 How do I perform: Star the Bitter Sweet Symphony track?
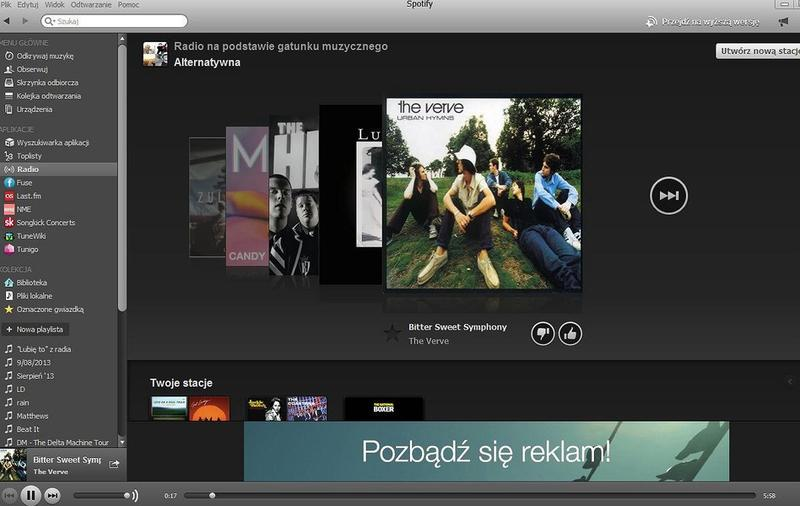point(392,334)
